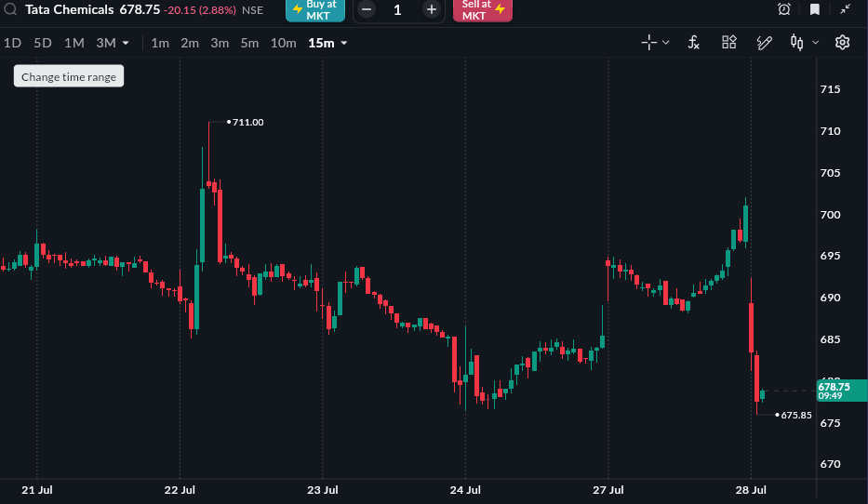This screenshot has width=868, height=504.
Task: Expand the time range dropdown arrow after 3M
Action: 126,43
